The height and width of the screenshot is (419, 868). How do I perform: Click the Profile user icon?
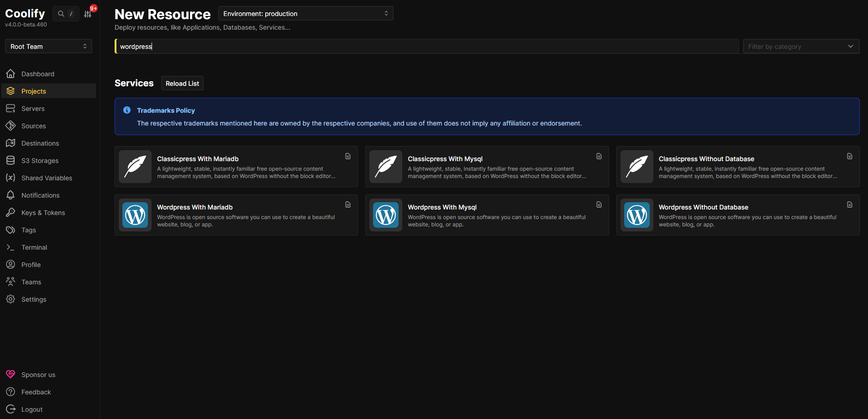11,265
